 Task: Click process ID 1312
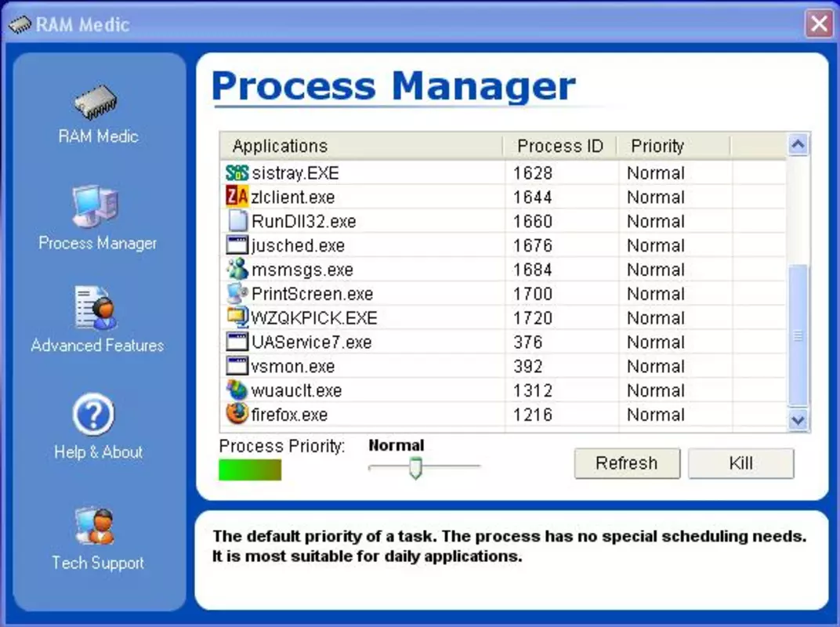tap(533, 390)
